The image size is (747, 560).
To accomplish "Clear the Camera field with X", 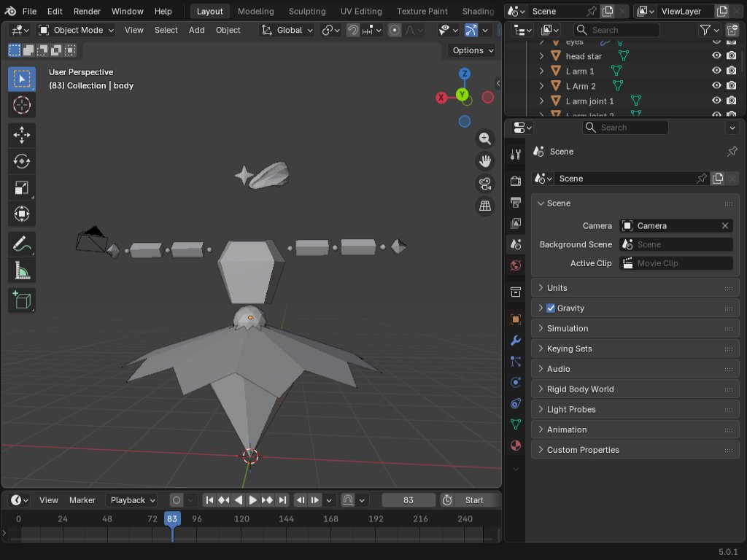I will click(x=725, y=226).
